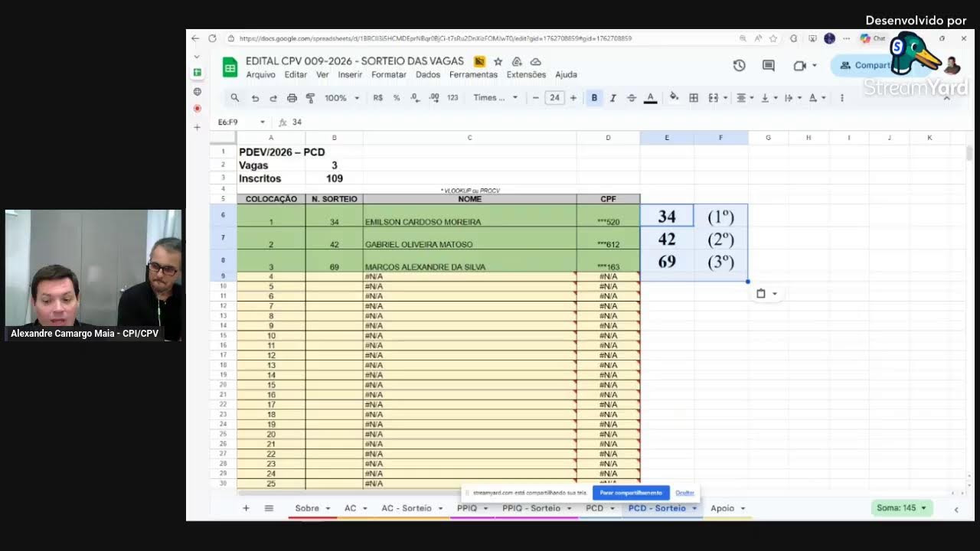Select cell EMILSON CARDOSO MOREIRA

(469, 215)
